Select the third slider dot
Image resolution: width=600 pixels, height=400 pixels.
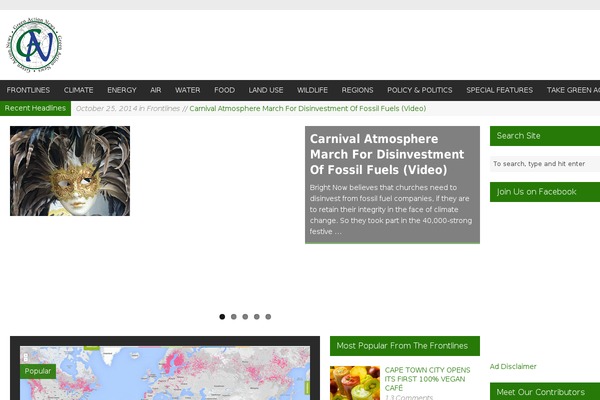pos(245,317)
